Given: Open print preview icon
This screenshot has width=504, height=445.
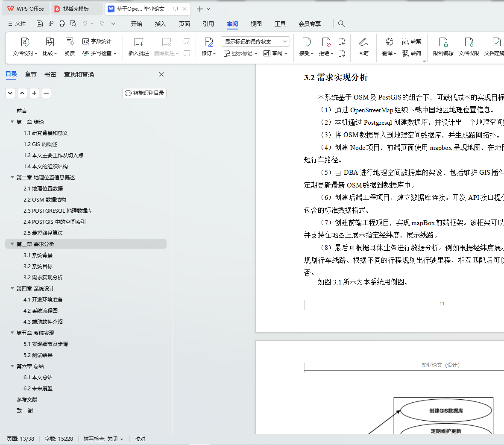Looking at the screenshot, I should pyautogui.click(x=73, y=23).
